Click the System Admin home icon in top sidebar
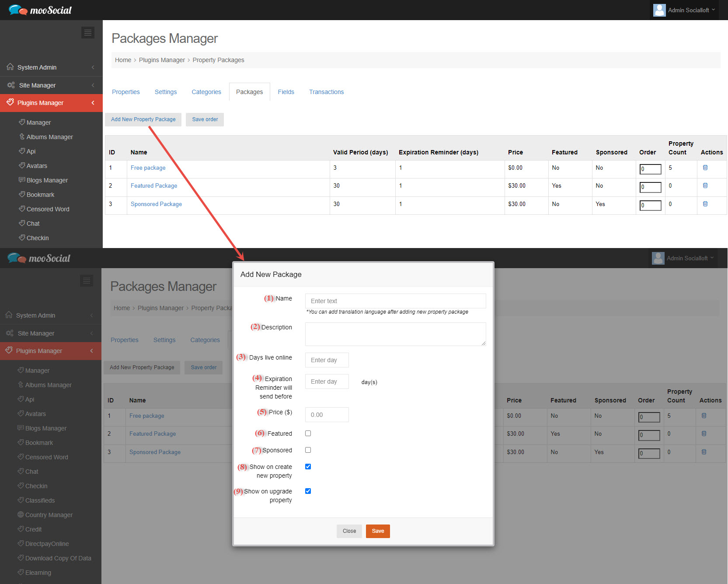 coord(10,67)
